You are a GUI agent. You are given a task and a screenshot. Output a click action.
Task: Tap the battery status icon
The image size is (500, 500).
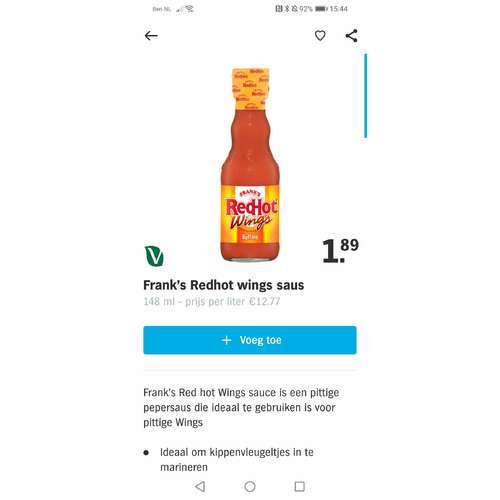[x=321, y=9]
